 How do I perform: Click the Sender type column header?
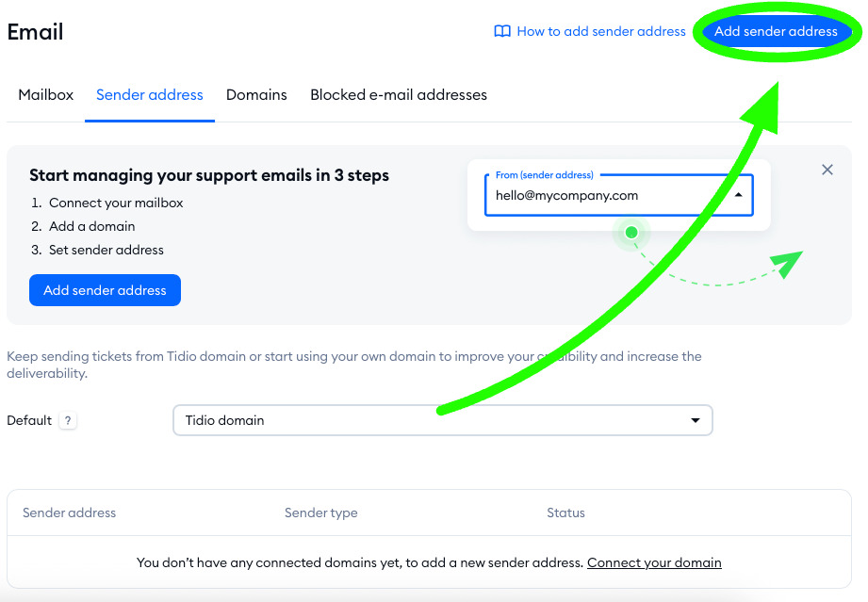321,513
